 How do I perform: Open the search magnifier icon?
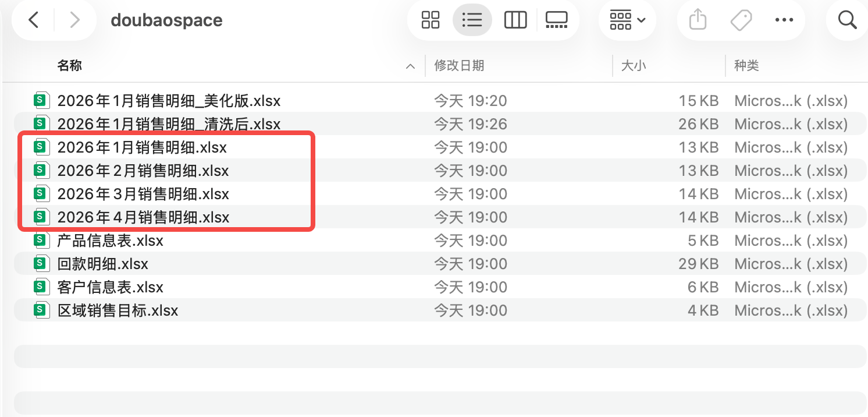[x=846, y=20]
